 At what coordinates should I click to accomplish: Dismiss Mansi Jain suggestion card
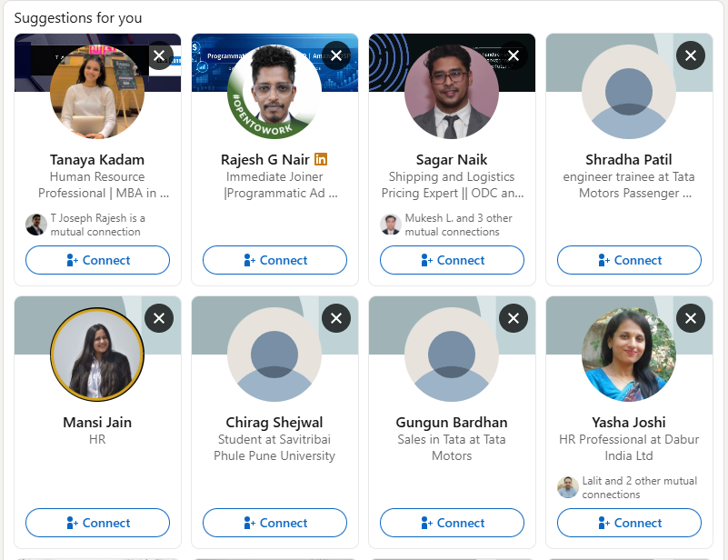[x=159, y=318]
